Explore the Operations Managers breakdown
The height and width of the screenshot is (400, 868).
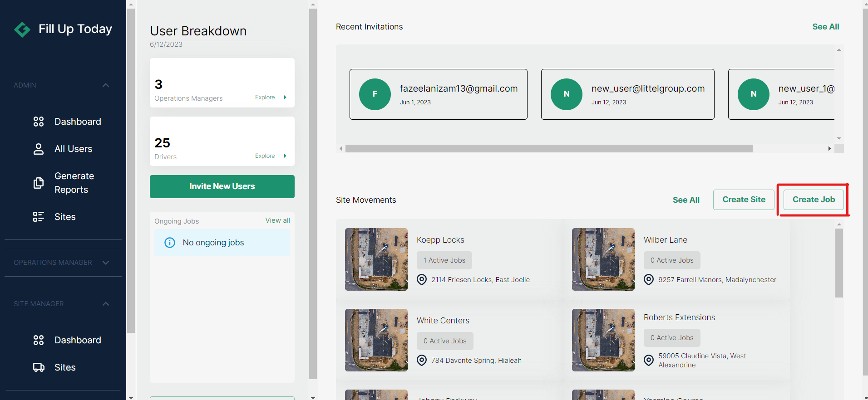[271, 98]
